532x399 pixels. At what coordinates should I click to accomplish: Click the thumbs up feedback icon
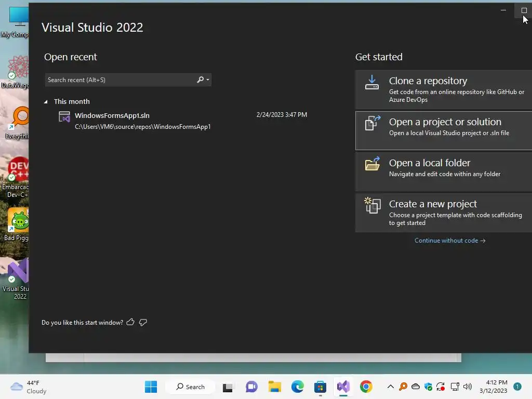[130, 322]
